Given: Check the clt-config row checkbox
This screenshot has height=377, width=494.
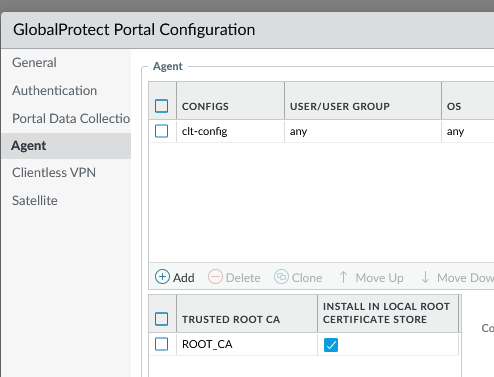Looking at the screenshot, I should coord(162,131).
